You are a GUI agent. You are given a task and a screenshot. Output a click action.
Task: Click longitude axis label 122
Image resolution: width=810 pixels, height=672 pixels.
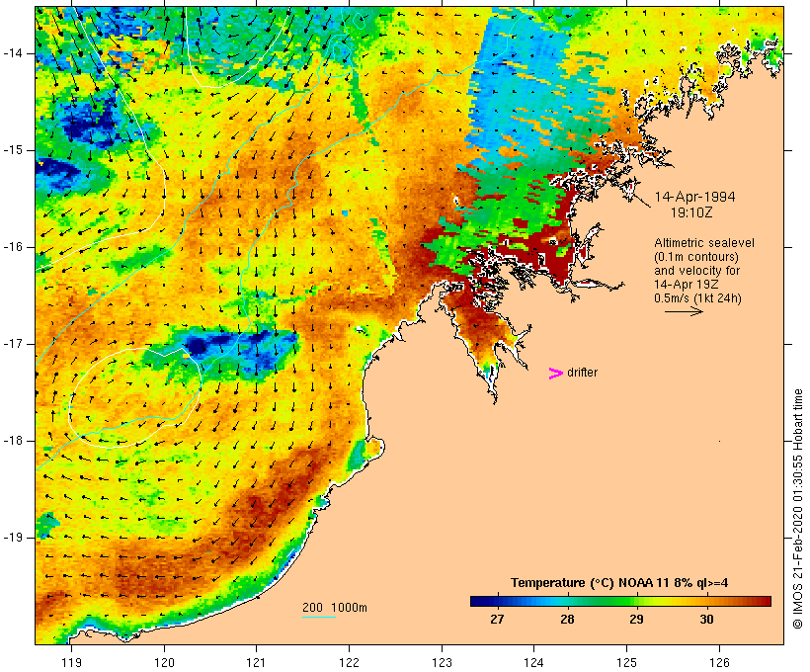click(349, 662)
